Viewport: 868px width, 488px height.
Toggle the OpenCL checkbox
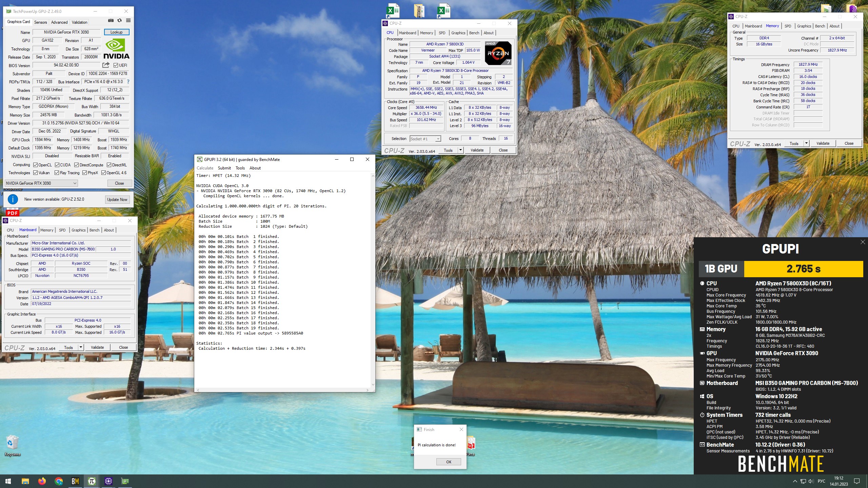point(35,165)
